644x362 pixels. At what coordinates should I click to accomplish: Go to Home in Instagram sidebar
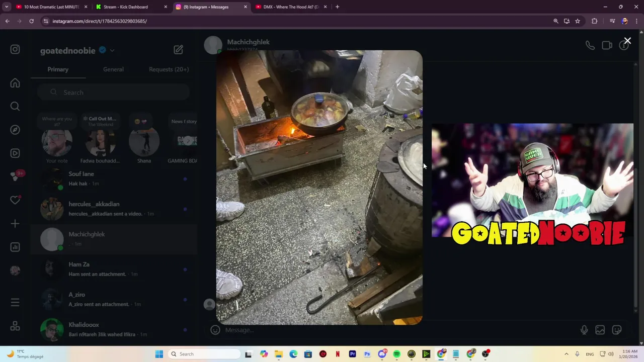(x=15, y=83)
